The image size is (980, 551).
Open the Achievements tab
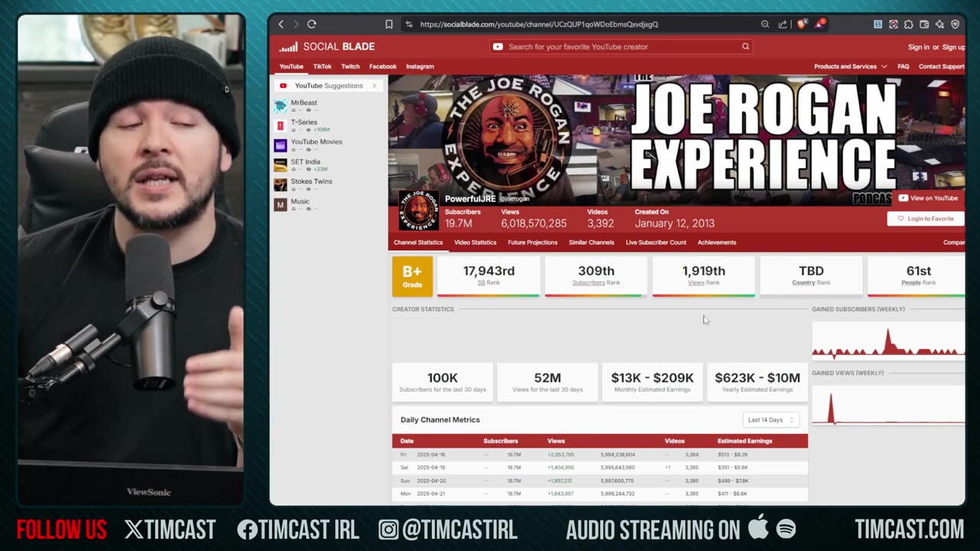click(x=717, y=243)
